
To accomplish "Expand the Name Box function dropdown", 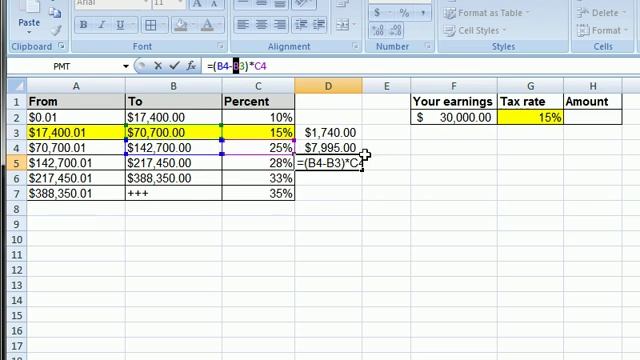I will coord(126,66).
